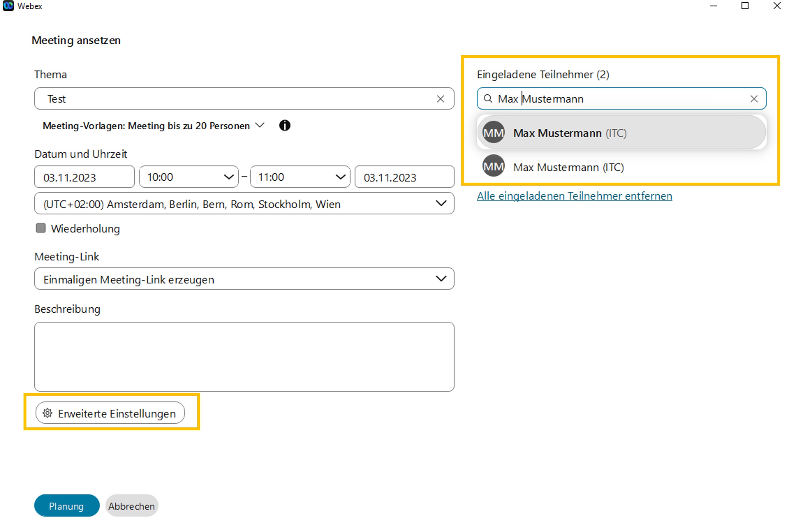Image resolution: width=789 pixels, height=532 pixels.
Task: Open the 10:00 start time dropdown
Action: (x=229, y=177)
